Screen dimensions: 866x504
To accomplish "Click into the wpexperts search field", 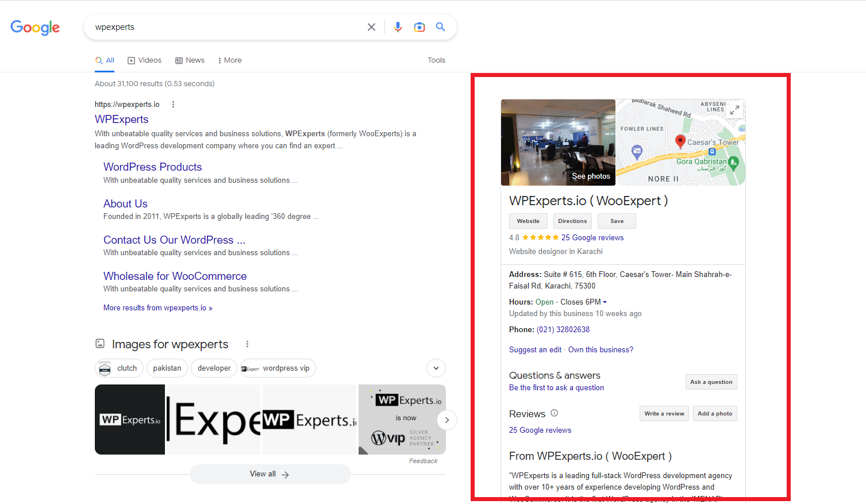I will [x=227, y=27].
